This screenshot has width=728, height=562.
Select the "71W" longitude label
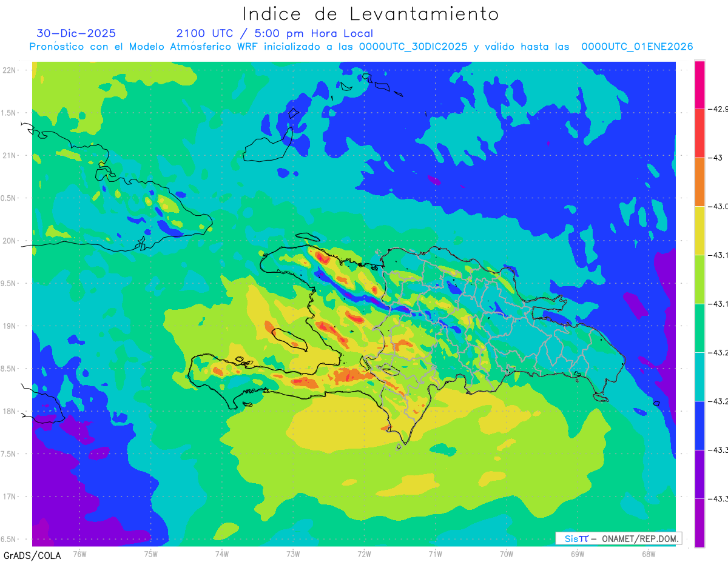(435, 554)
